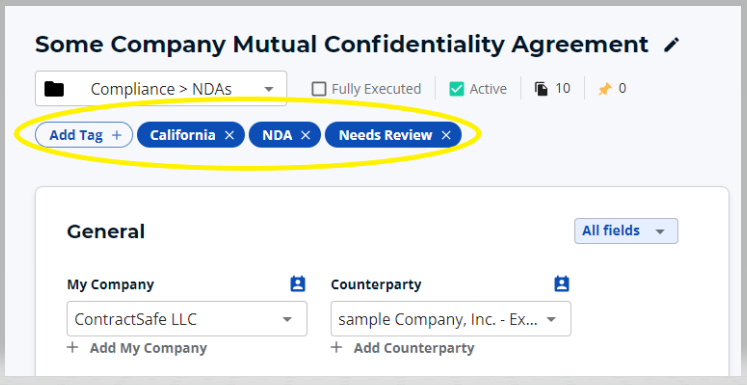Click the agreement title heading

pyautogui.click(x=342, y=45)
